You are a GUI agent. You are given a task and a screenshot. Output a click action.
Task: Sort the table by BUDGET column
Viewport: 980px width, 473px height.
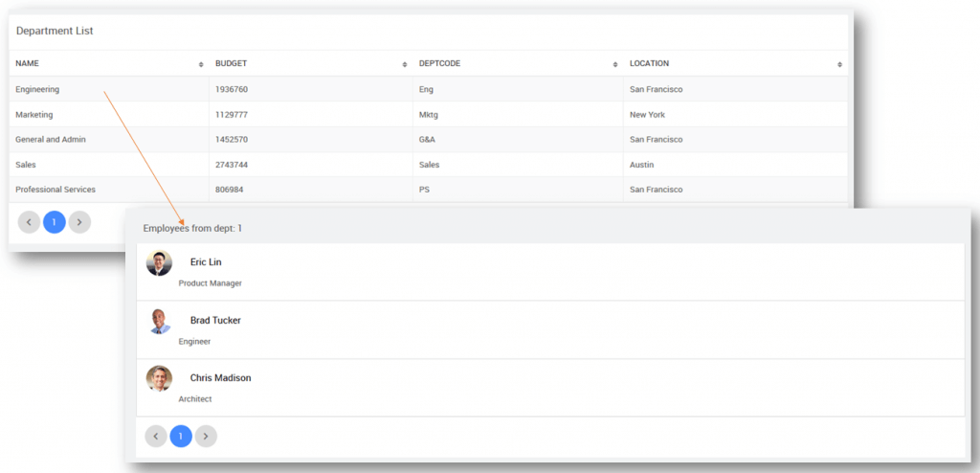click(405, 64)
